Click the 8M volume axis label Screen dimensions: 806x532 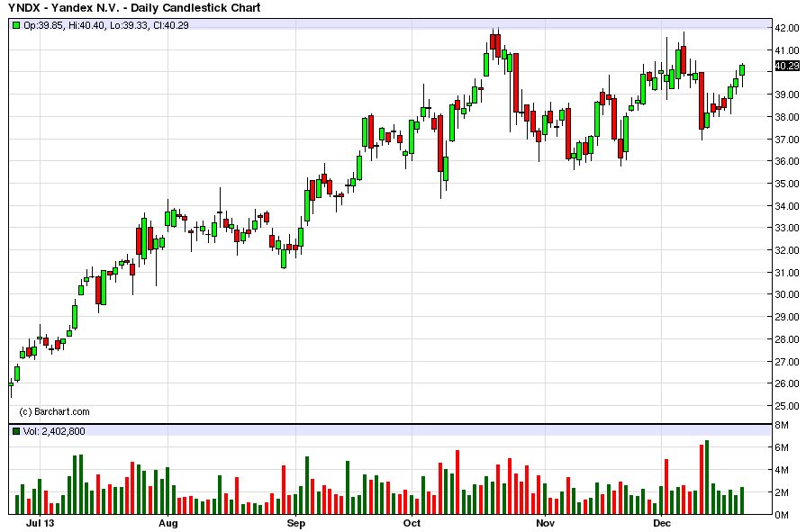pos(782,425)
